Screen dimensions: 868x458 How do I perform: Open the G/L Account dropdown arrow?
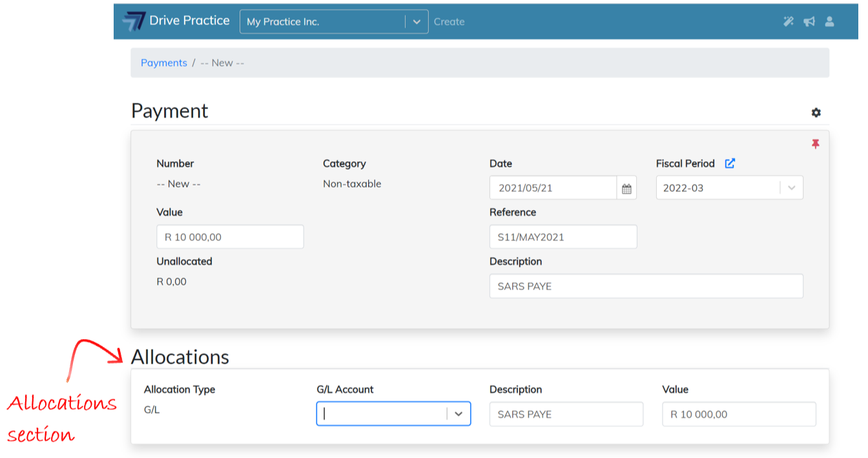click(x=459, y=414)
